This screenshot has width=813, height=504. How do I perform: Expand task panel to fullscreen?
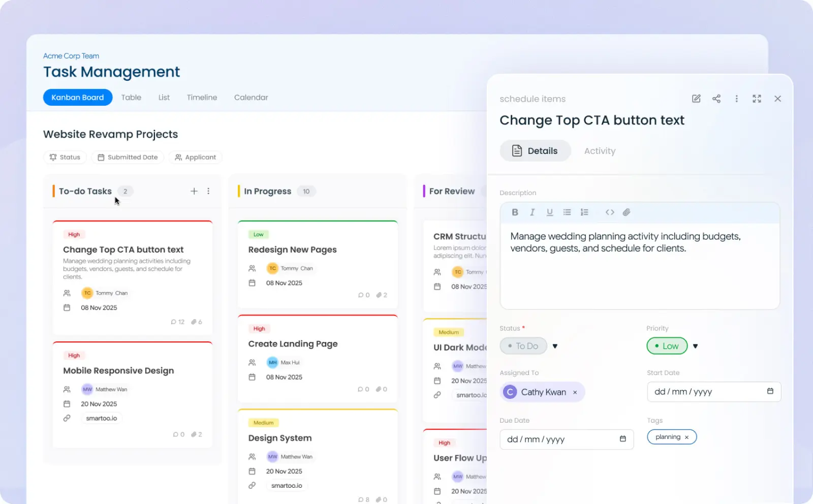pos(757,99)
